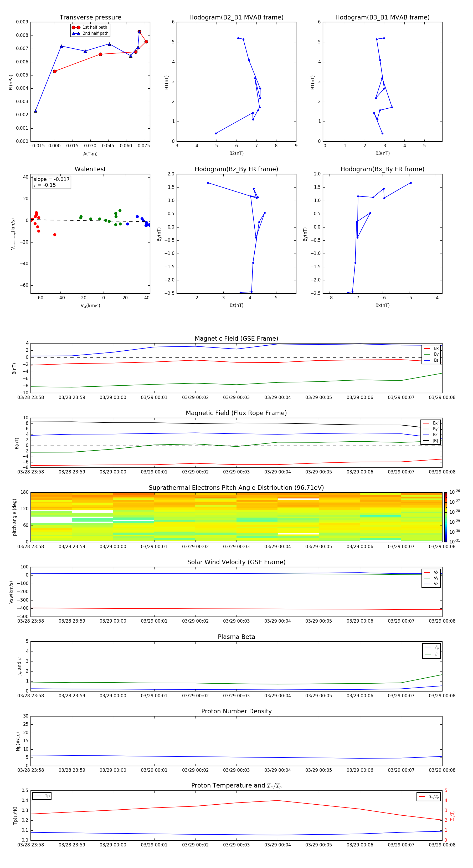
Task: Click the isolated red WalenTest point near -45
Action: tap(55, 235)
